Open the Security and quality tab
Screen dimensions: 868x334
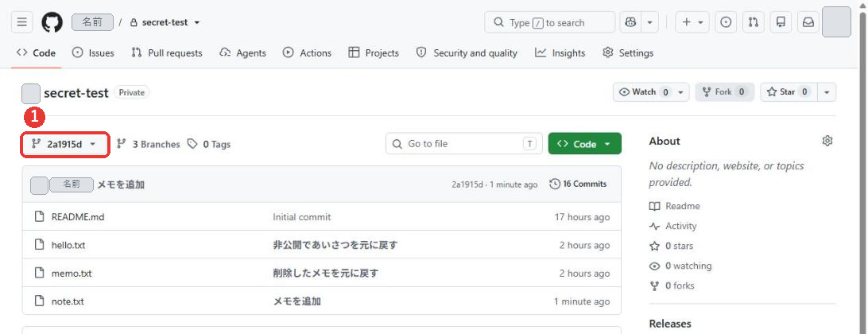tap(467, 53)
